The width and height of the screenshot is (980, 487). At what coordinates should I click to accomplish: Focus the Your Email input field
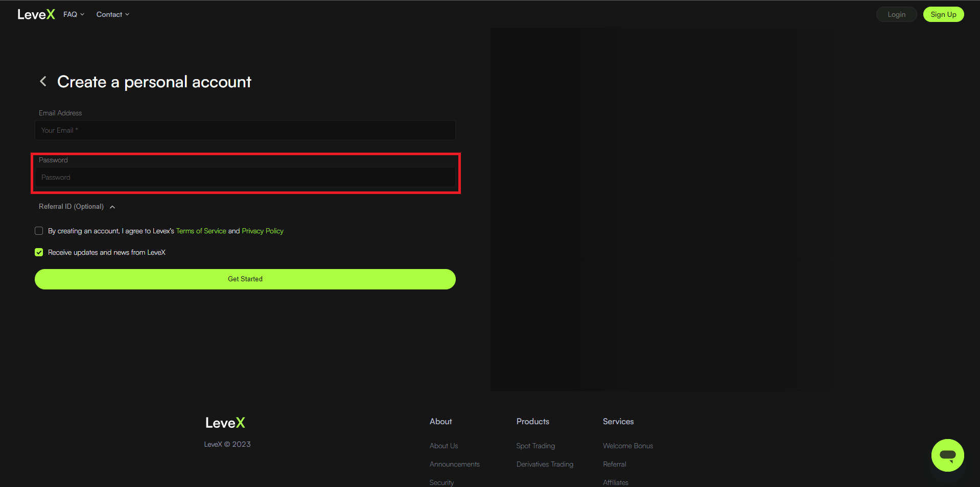[x=245, y=130]
